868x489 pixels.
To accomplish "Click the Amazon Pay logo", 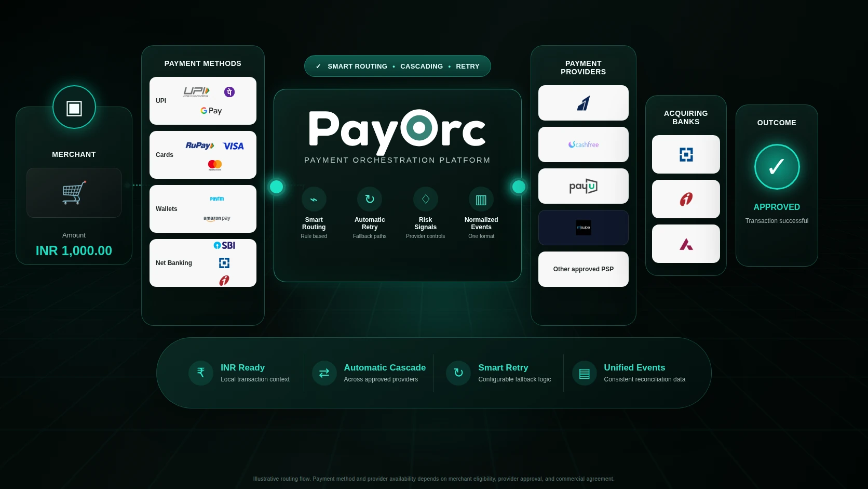I will pyautogui.click(x=217, y=219).
